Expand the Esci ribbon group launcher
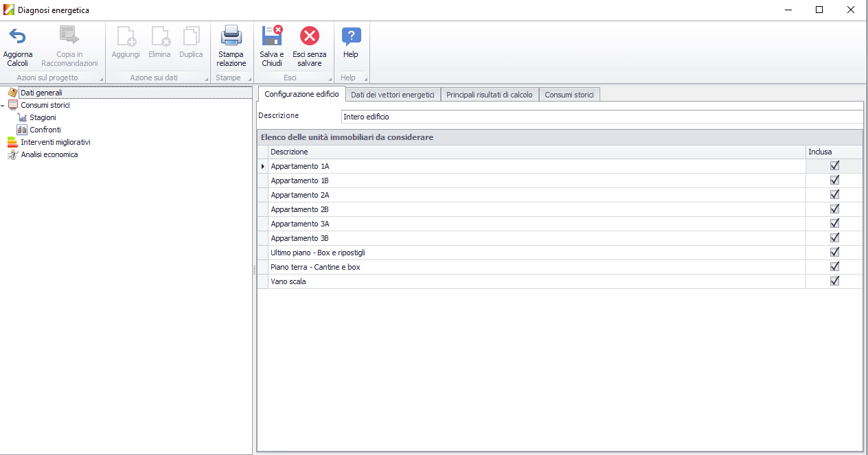The width and height of the screenshot is (868, 455). 330,80
